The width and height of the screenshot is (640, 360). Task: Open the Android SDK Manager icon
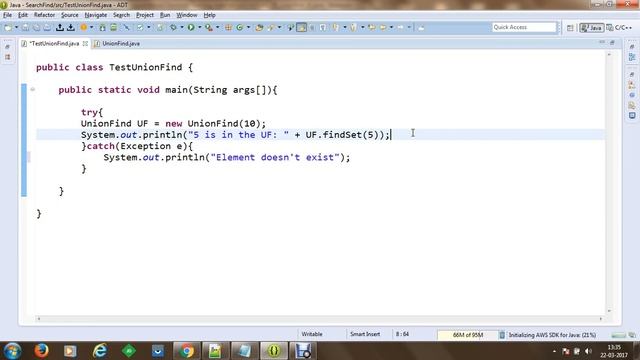[102, 27]
